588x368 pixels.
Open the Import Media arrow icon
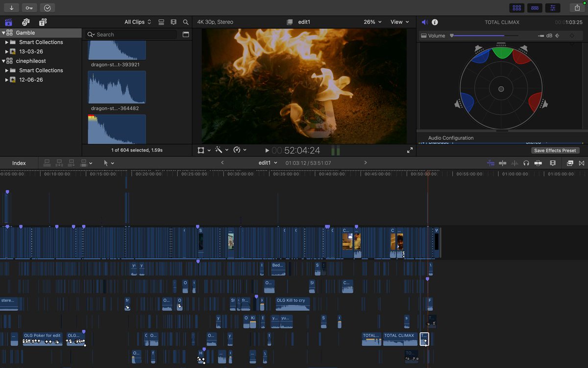click(11, 8)
